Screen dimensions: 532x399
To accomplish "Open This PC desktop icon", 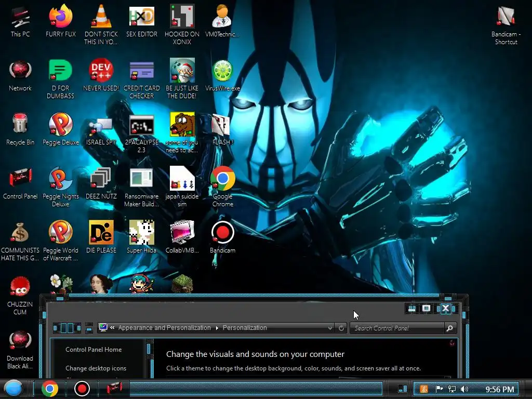I will 20,21.
